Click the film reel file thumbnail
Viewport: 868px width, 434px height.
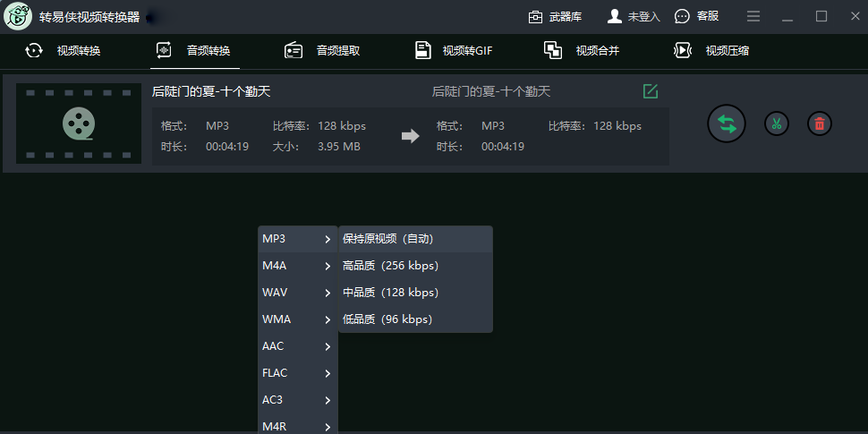coord(79,123)
